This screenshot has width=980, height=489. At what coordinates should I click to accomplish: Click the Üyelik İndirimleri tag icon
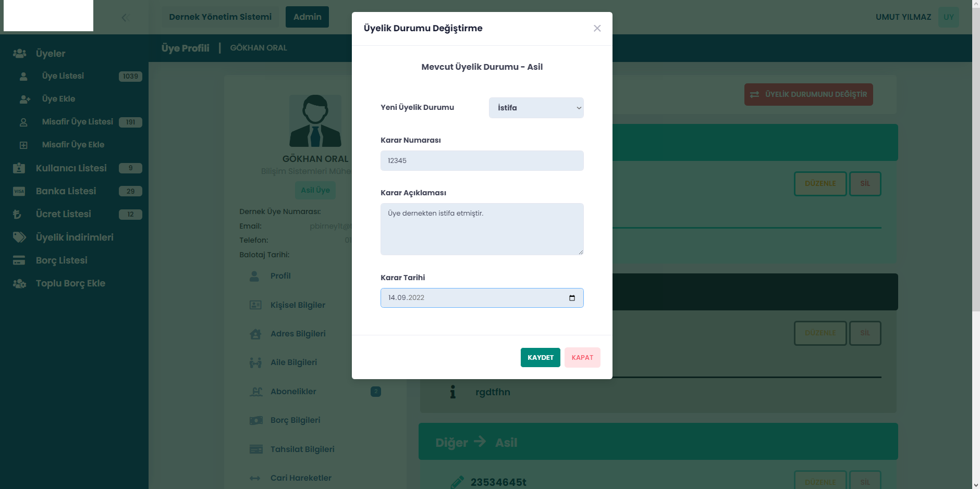[19, 237]
